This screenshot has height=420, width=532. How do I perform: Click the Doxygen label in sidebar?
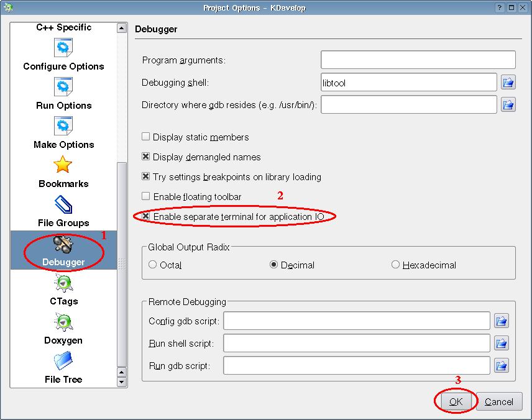click(63, 340)
